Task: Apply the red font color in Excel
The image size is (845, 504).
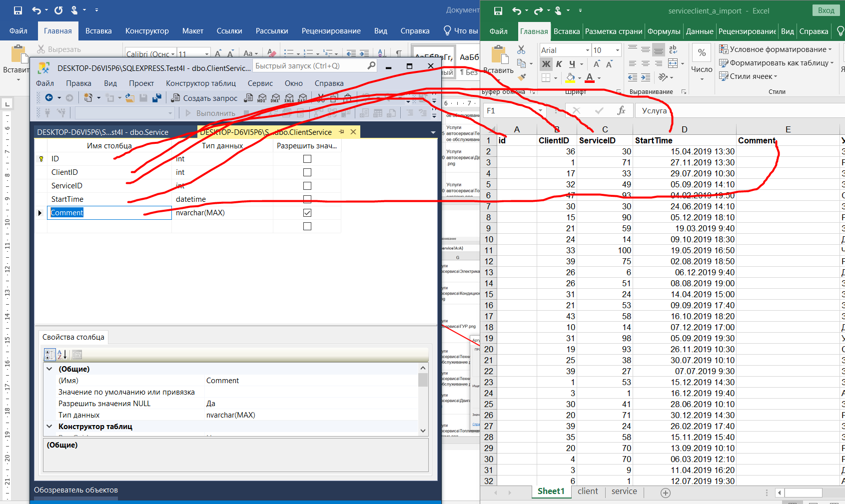Action: (x=590, y=78)
